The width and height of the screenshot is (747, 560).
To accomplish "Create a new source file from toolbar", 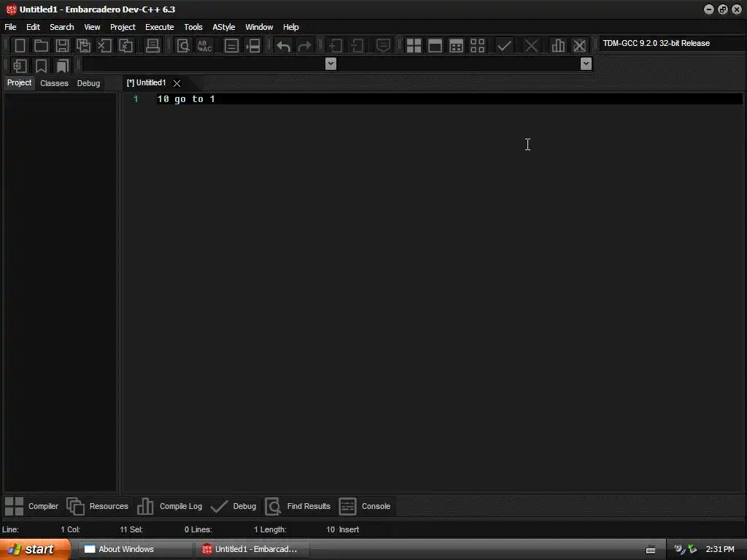I will point(20,46).
